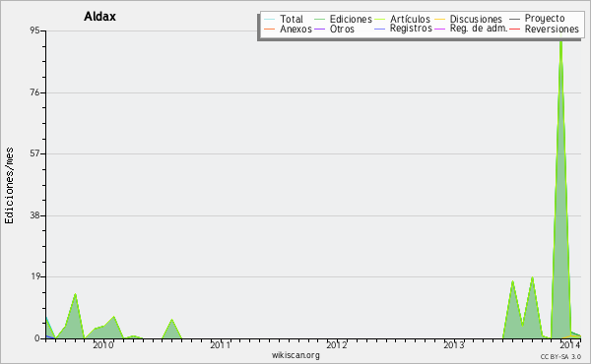Click the y-axis value 38

pos(34,215)
